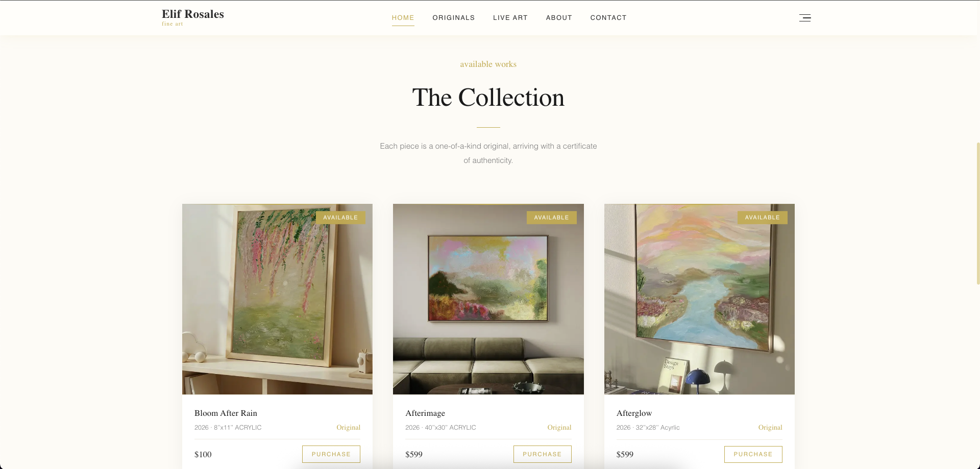Purchase the Afterglow painting
The image size is (980, 469).
coord(753,454)
